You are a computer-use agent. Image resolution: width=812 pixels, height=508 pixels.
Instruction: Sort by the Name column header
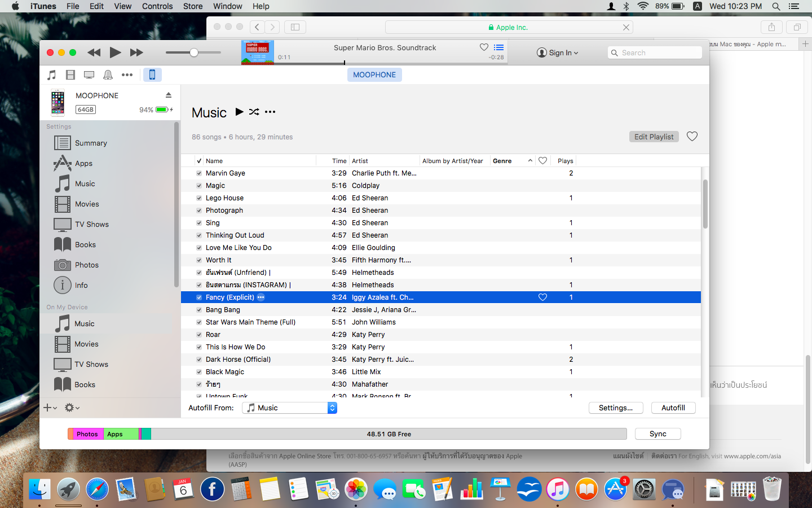coord(259,161)
